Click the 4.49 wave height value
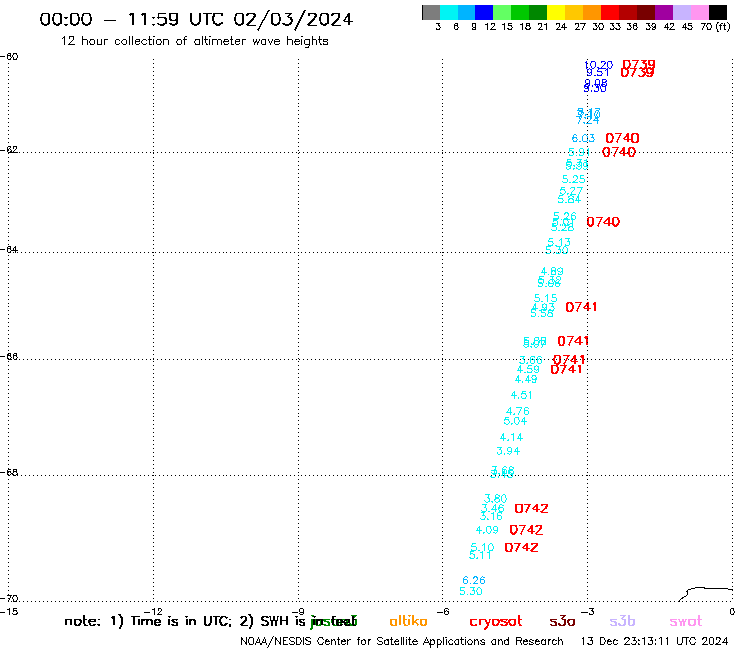 [526, 380]
